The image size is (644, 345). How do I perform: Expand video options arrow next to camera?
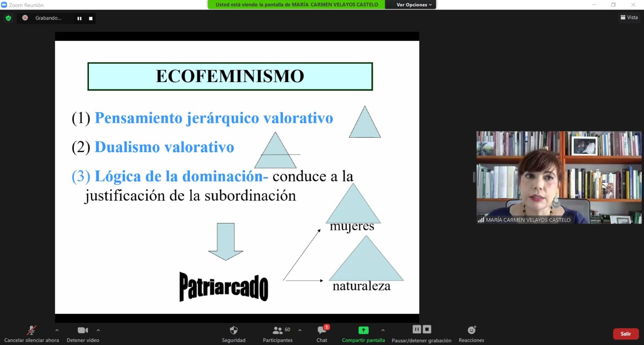click(98, 330)
